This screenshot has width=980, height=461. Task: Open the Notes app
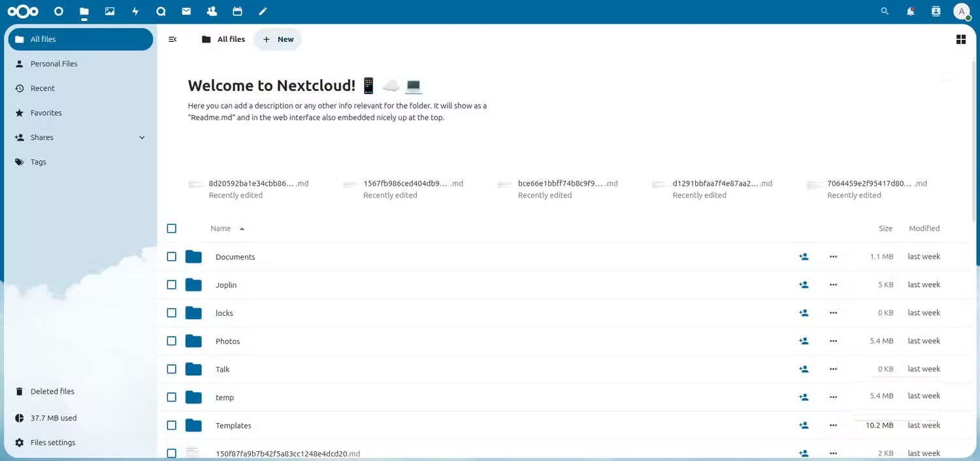(x=263, y=11)
